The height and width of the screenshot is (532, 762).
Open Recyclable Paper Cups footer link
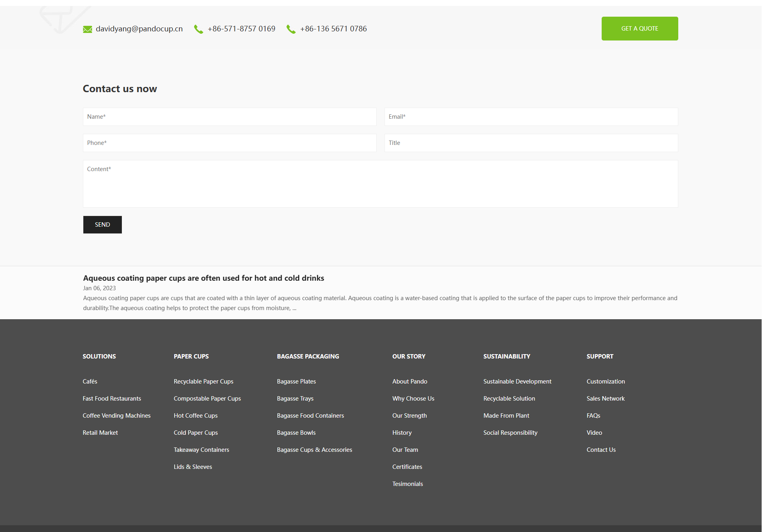[x=203, y=382]
